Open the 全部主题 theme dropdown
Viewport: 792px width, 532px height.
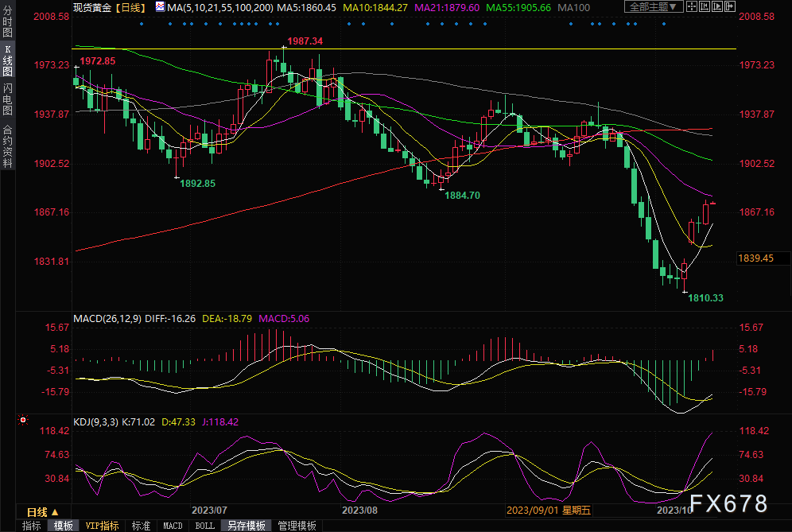point(654,7)
